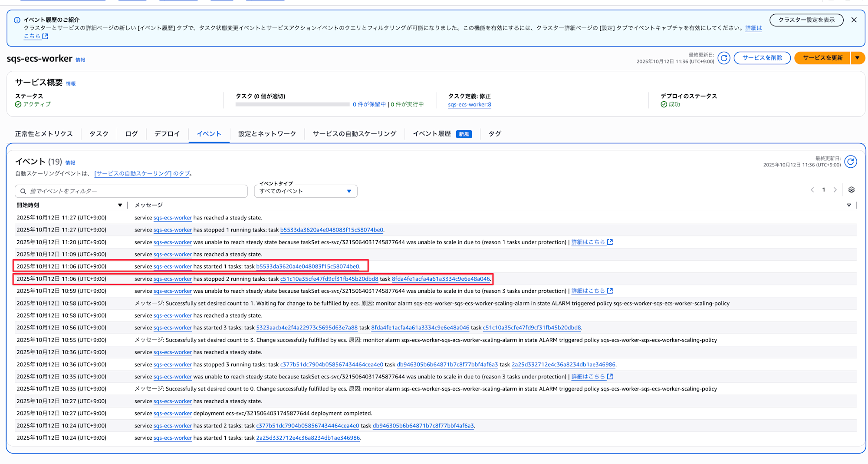Click the サービスを削除 button
The height and width of the screenshot is (464, 868).
click(762, 58)
